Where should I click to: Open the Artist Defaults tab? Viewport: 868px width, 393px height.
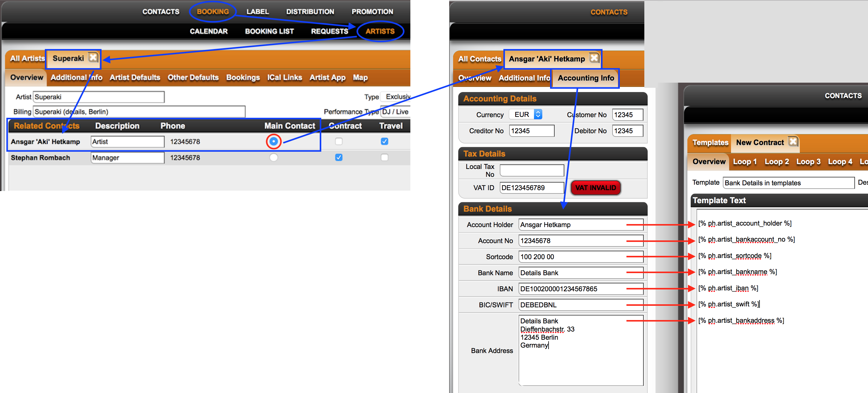coord(135,78)
